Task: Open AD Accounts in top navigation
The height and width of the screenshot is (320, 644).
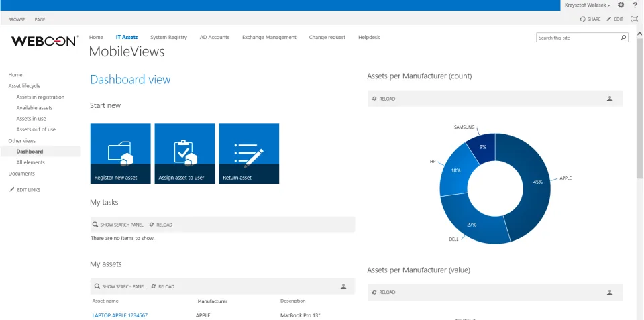Action: pos(215,37)
